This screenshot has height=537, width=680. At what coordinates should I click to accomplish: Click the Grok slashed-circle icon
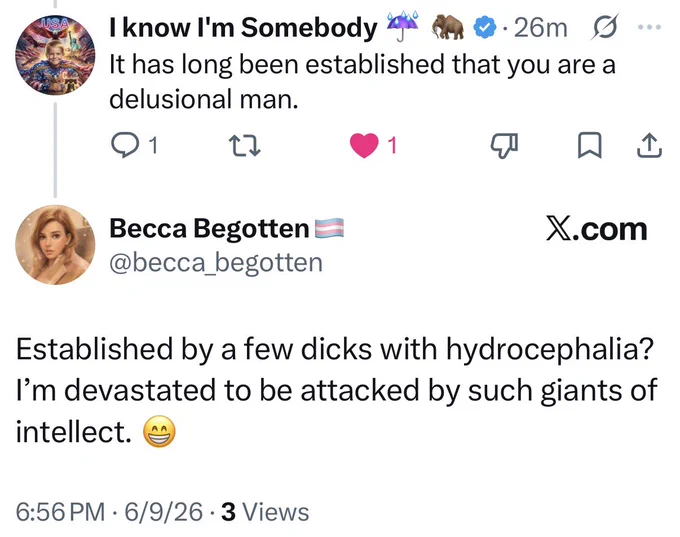coord(605,27)
